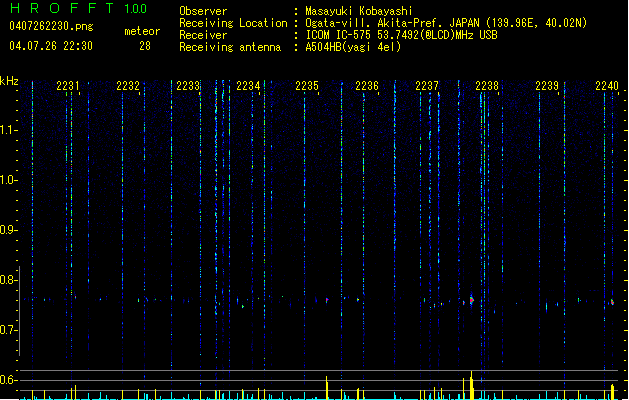
Task: Click the 2234 time marker
Action: (248, 86)
